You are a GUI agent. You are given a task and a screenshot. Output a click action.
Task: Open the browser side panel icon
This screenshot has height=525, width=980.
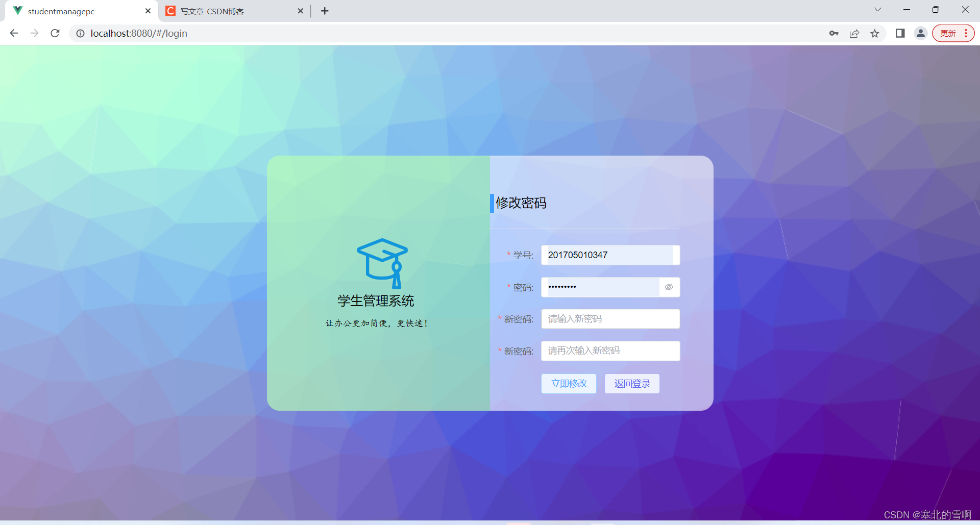click(900, 33)
